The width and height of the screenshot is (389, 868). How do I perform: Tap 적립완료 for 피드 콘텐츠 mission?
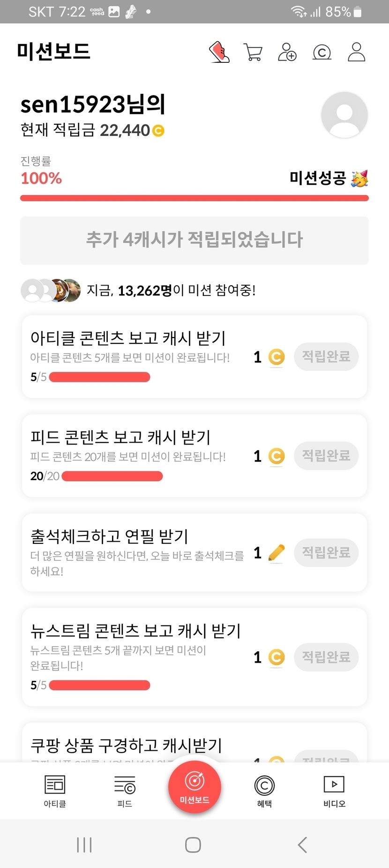326,456
